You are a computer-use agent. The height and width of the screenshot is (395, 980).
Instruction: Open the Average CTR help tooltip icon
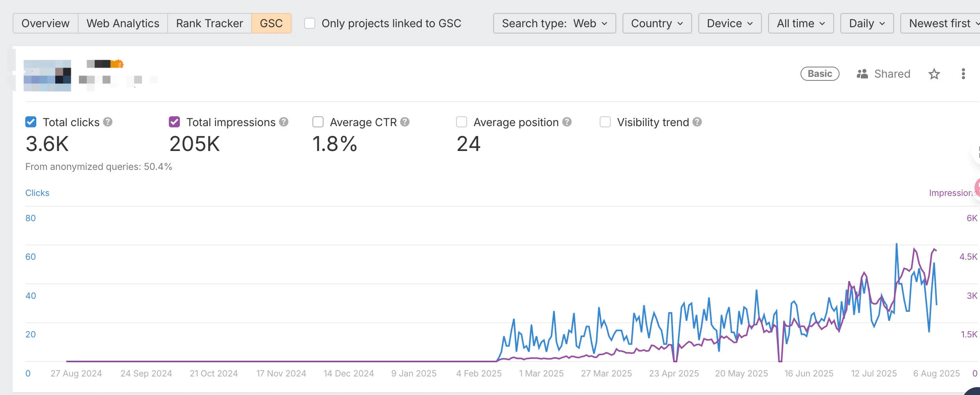[405, 122]
